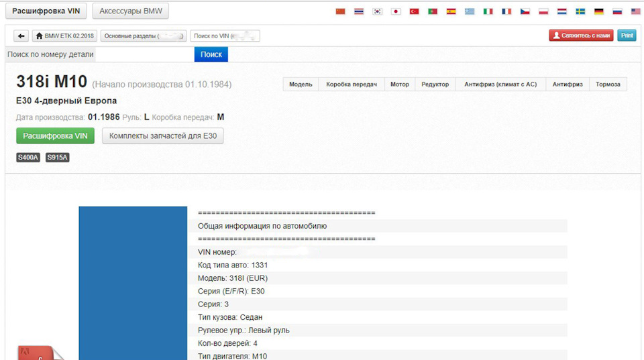Select the text Код типа авто: 1331
Viewport: 644px width, 360px height.
click(233, 265)
